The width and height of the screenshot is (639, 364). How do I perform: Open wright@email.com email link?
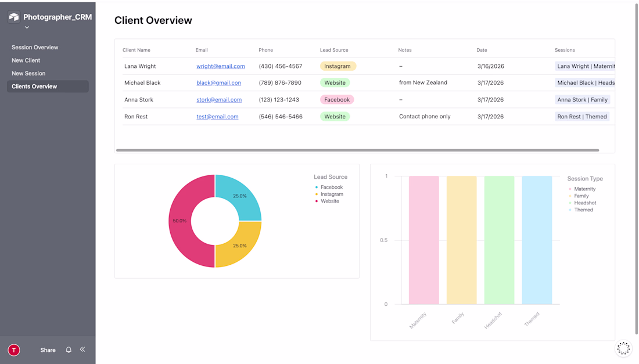221,66
